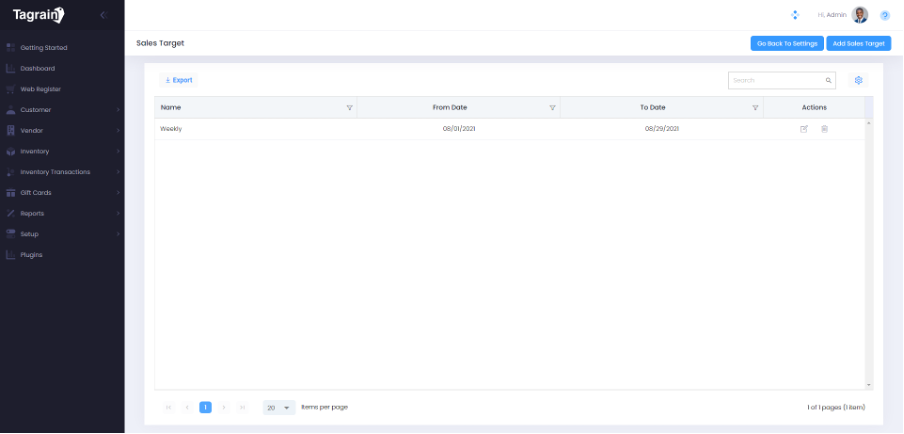Go to Web Register in sidebar
Image resolution: width=904 pixels, height=434 pixels.
pos(40,89)
